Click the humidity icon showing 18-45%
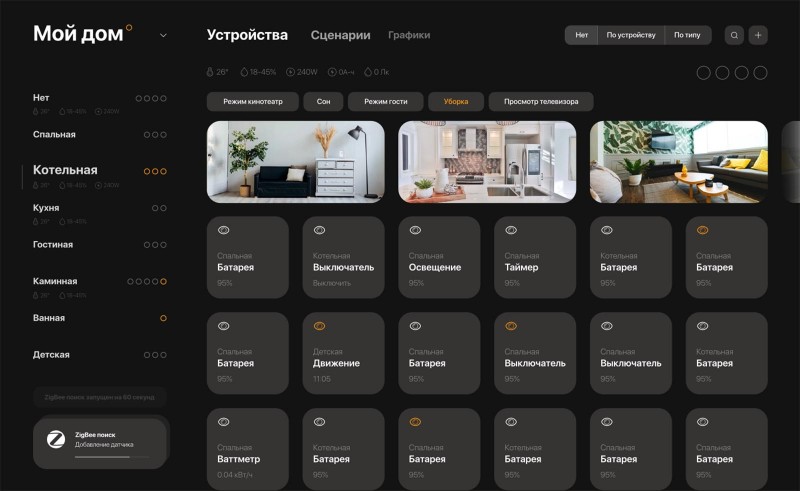Image resolution: width=800 pixels, height=491 pixels. click(x=244, y=72)
